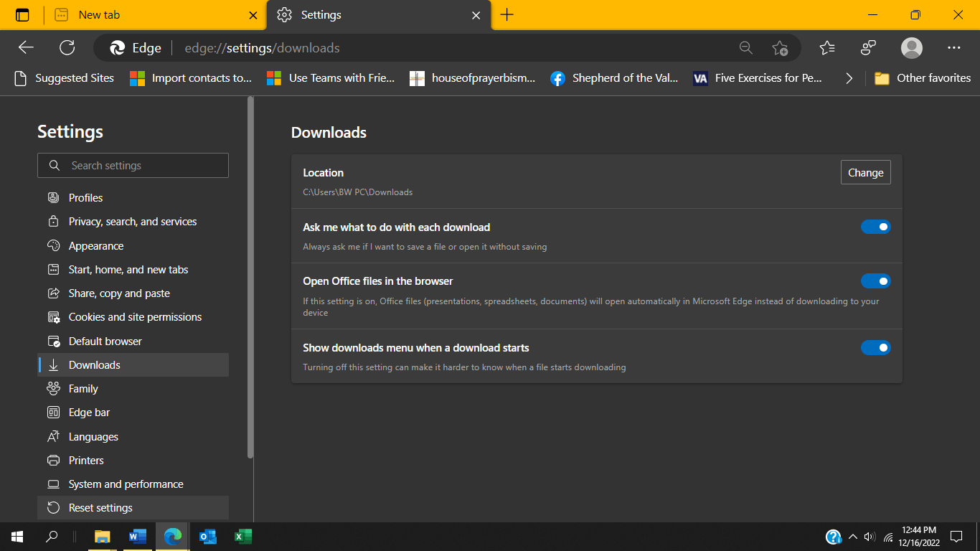980x551 pixels.
Task: Expand more favorites bar items chevron
Action: [x=849, y=78]
